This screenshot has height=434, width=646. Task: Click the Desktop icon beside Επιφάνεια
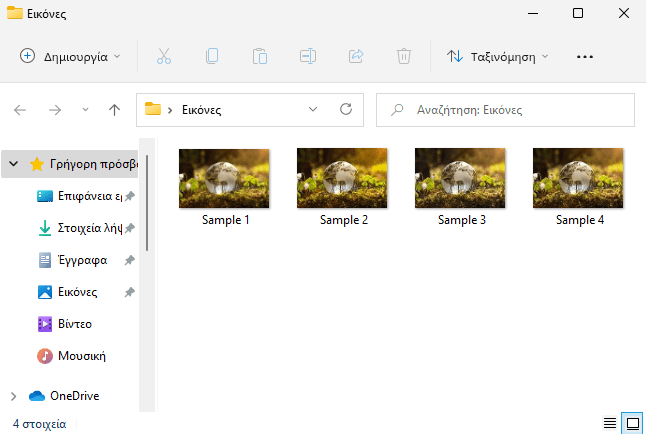[45, 196]
